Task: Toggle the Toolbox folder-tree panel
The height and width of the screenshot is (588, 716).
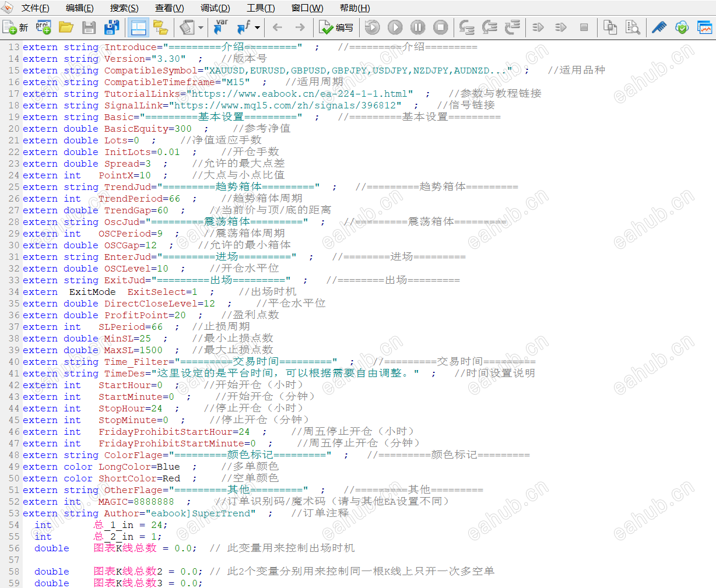Action: click(160, 27)
